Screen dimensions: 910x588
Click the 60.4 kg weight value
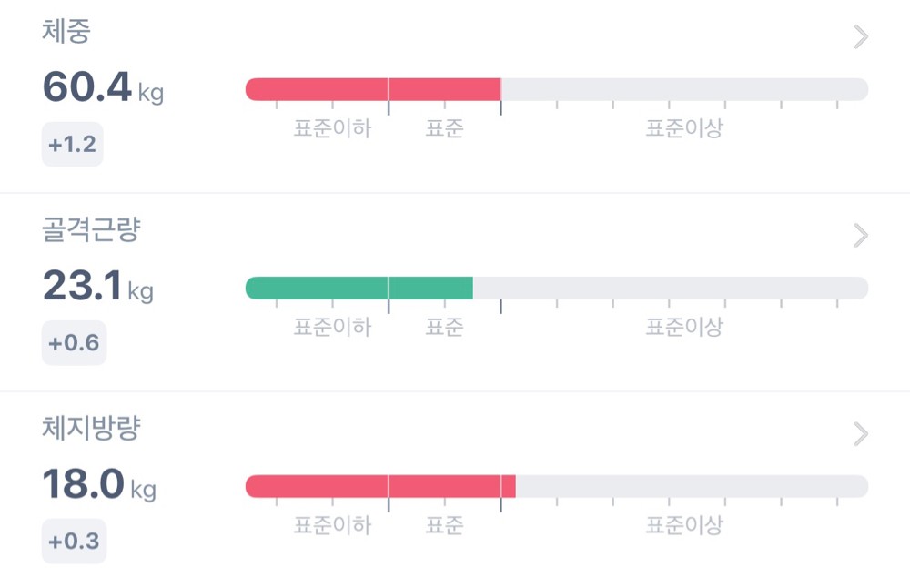[102, 87]
